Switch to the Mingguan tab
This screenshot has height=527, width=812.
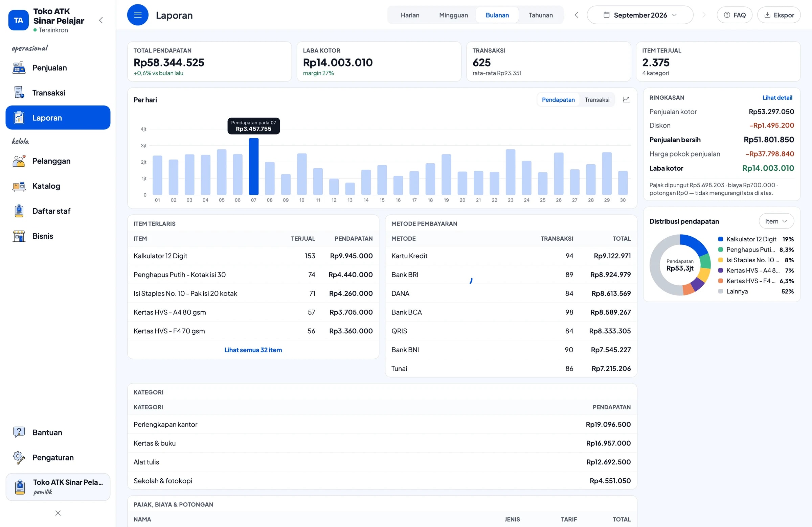point(453,15)
